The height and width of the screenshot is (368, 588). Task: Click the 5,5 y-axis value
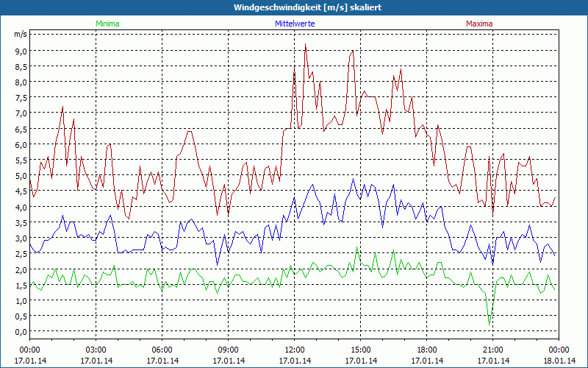point(21,160)
